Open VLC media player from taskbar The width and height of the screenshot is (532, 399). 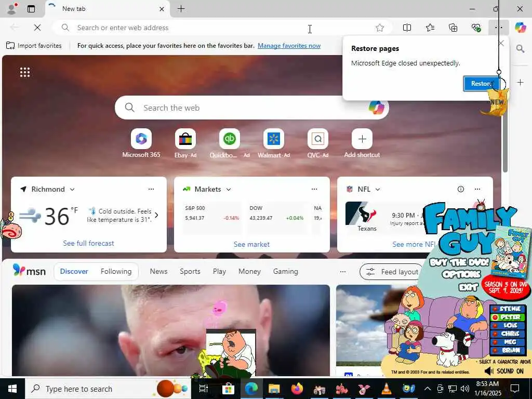pos(386,389)
